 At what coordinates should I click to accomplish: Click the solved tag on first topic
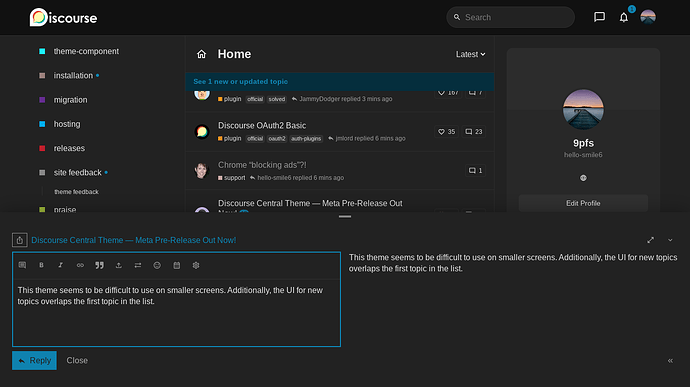pyautogui.click(x=277, y=99)
